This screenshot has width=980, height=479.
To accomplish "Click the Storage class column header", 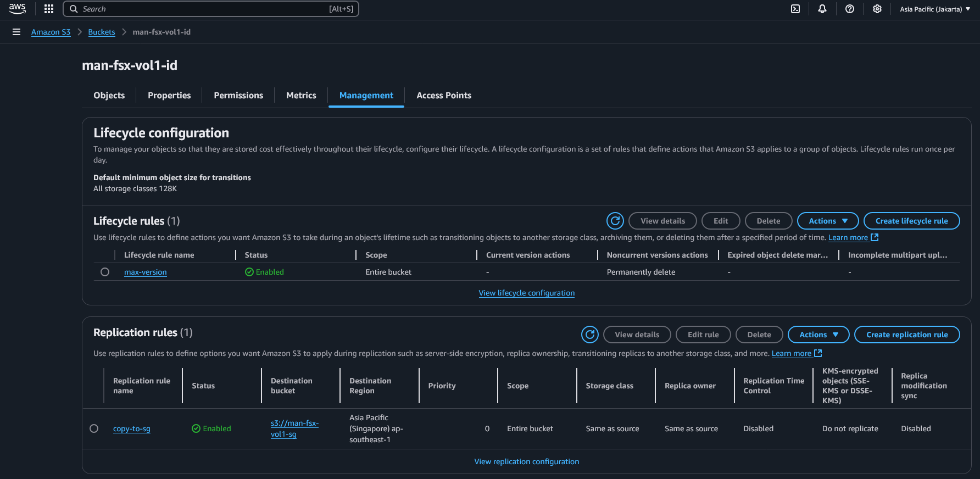I will pyautogui.click(x=610, y=386).
